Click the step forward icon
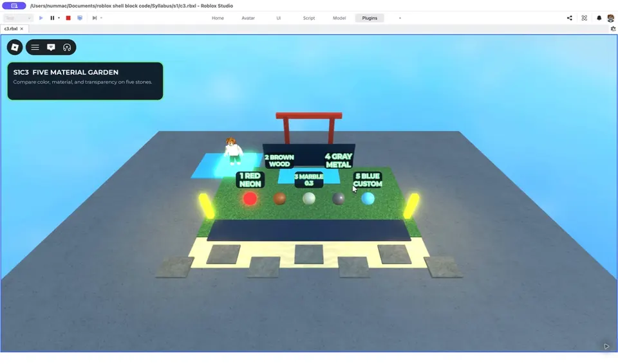 click(x=95, y=18)
